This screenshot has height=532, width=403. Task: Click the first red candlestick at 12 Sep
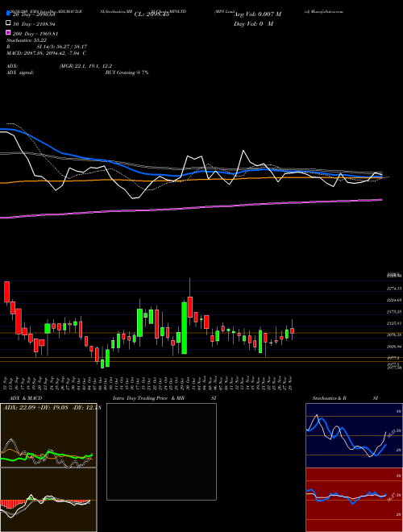(6, 292)
